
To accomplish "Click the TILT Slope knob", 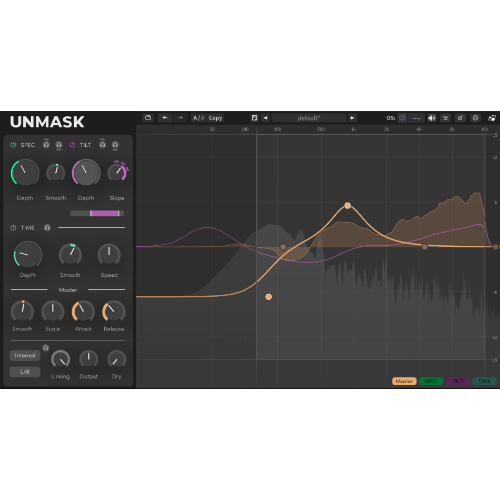I will [117, 172].
